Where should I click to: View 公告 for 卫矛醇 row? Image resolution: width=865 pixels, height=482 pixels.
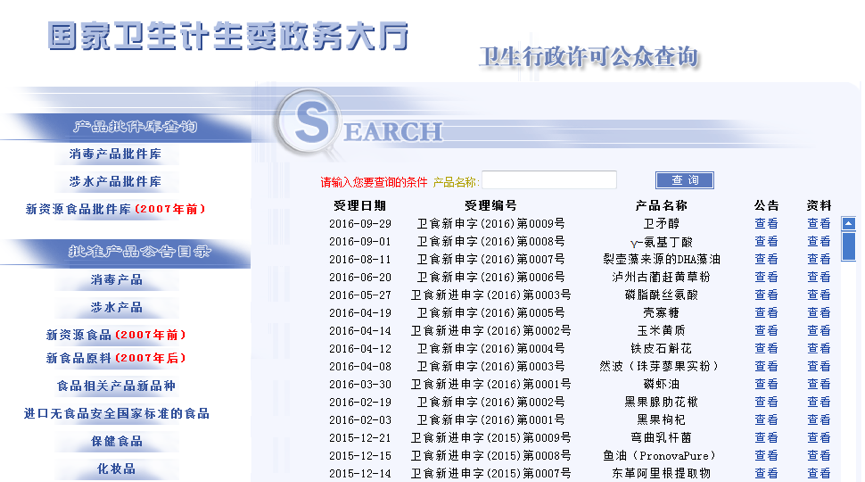pyautogui.click(x=766, y=224)
